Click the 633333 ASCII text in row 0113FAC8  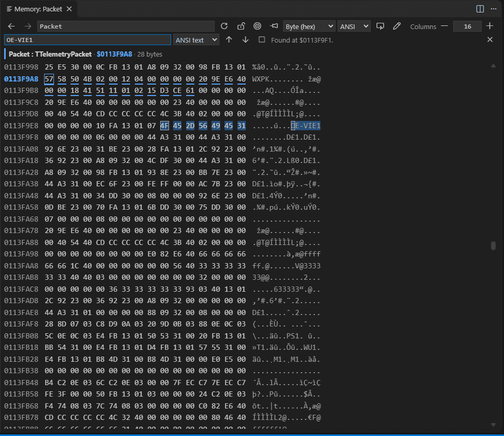tap(286, 289)
